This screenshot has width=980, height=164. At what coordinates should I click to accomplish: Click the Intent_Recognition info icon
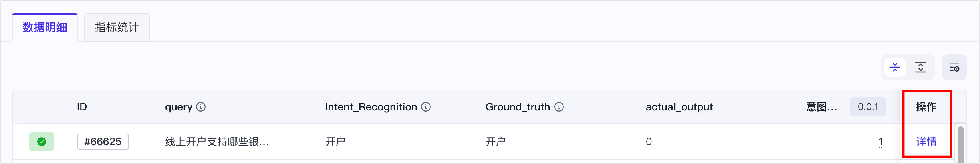point(426,107)
